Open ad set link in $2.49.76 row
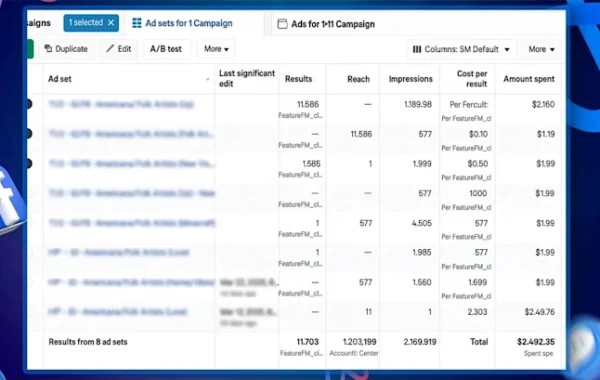Screen dimensions: 600x380 [117, 312]
